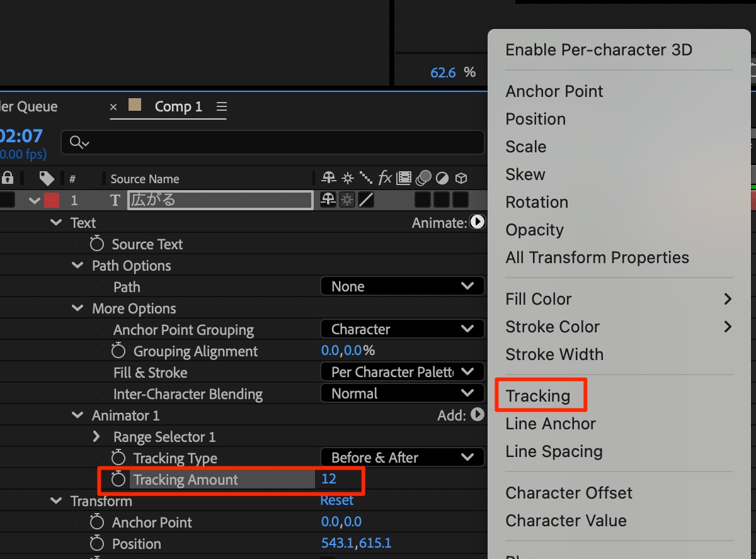The width and height of the screenshot is (756, 559).
Task: Click the Tracking Amount value 12
Action: [328, 479]
